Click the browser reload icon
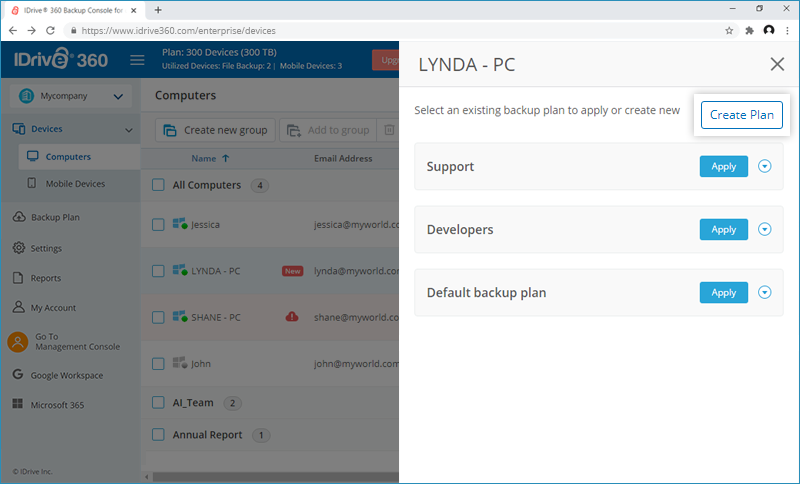The height and width of the screenshot is (484, 800). click(50, 31)
